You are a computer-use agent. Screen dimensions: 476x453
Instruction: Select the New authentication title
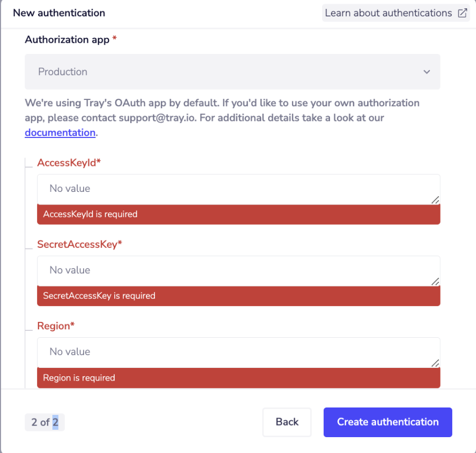[x=59, y=13]
